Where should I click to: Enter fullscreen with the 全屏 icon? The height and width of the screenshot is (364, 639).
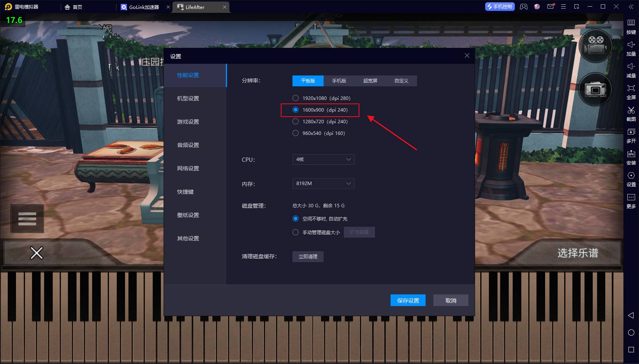631,91
